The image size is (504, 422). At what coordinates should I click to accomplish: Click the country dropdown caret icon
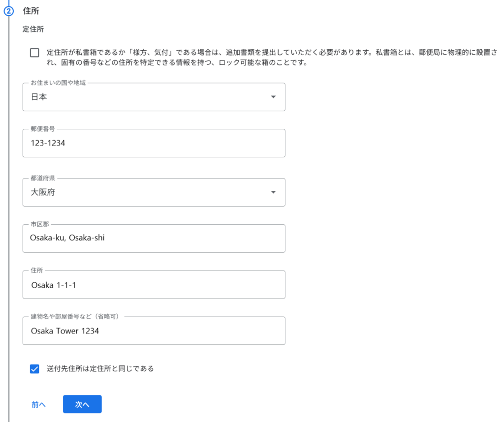274,97
